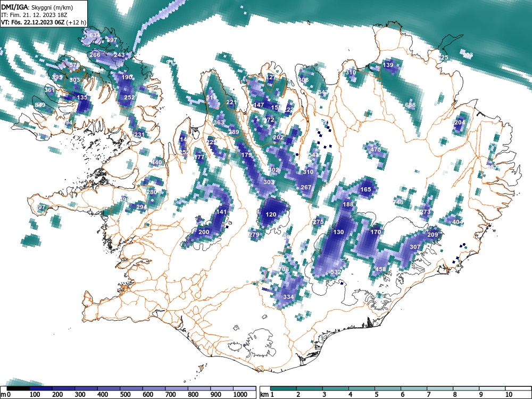
Task: Click the 'DMI/IGA: Skyggni (m/km)' title text
Action: pos(37,7)
